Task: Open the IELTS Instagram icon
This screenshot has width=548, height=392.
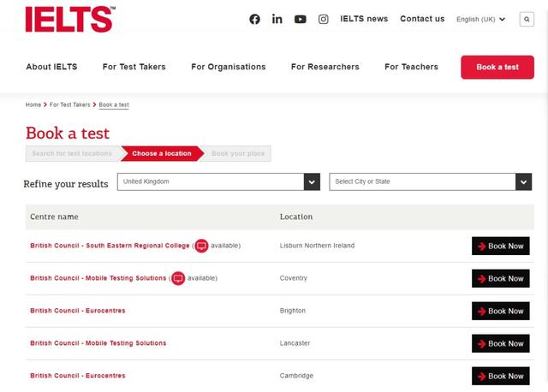Action: point(324,19)
